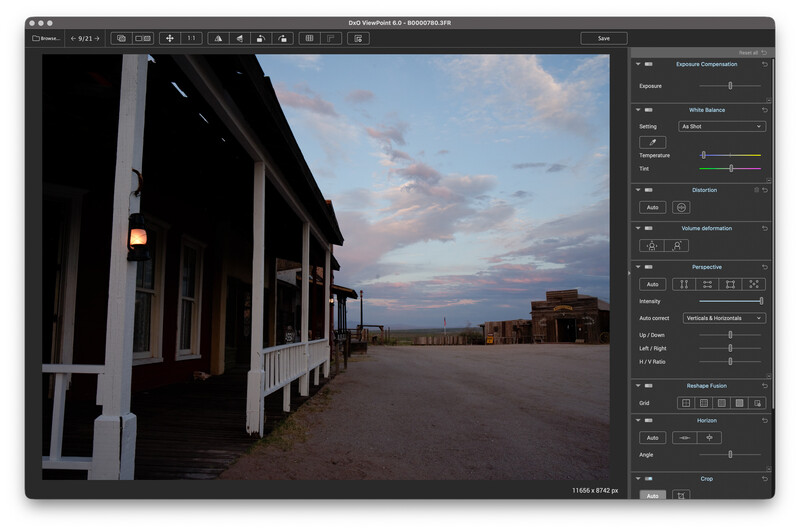
Task: Open the Auto correct dropdown
Action: point(724,318)
